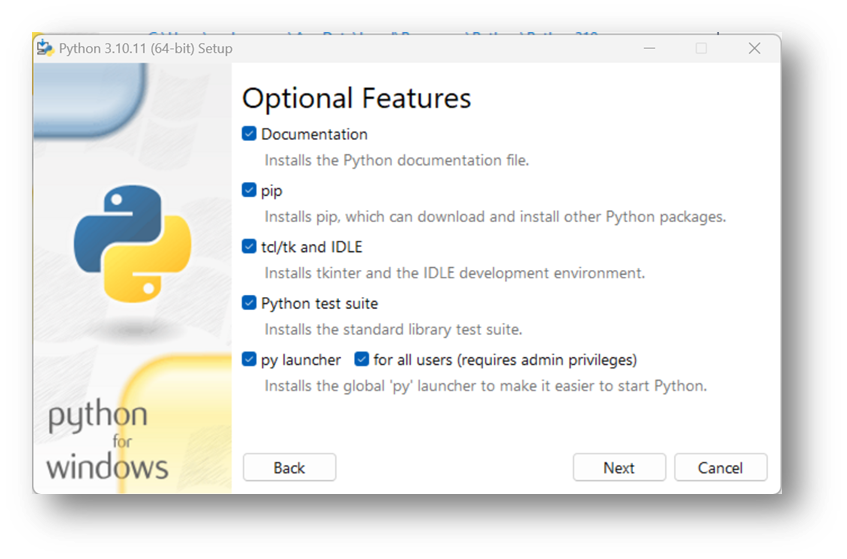The height and width of the screenshot is (559, 847).
Task: Click the Python documentation file description text
Action: tap(396, 160)
